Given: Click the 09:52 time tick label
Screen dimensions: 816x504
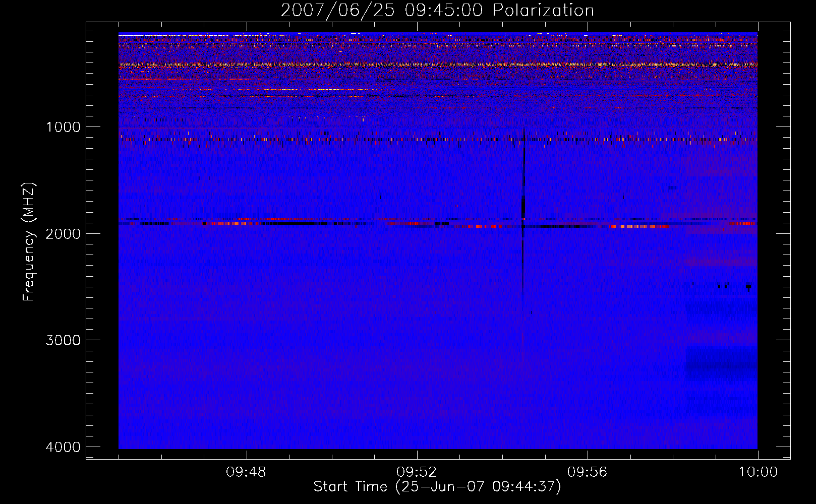Looking at the screenshot, I should (417, 472).
